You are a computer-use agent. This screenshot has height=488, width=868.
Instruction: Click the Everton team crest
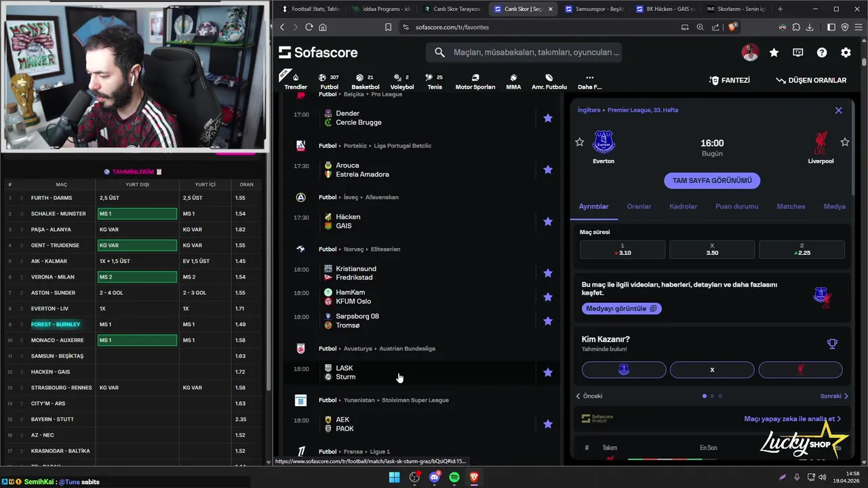[x=604, y=142]
